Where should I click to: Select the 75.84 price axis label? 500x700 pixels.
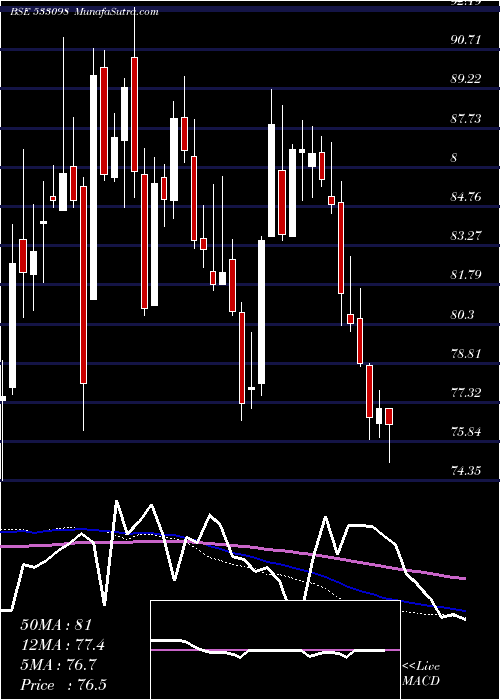coord(466,432)
